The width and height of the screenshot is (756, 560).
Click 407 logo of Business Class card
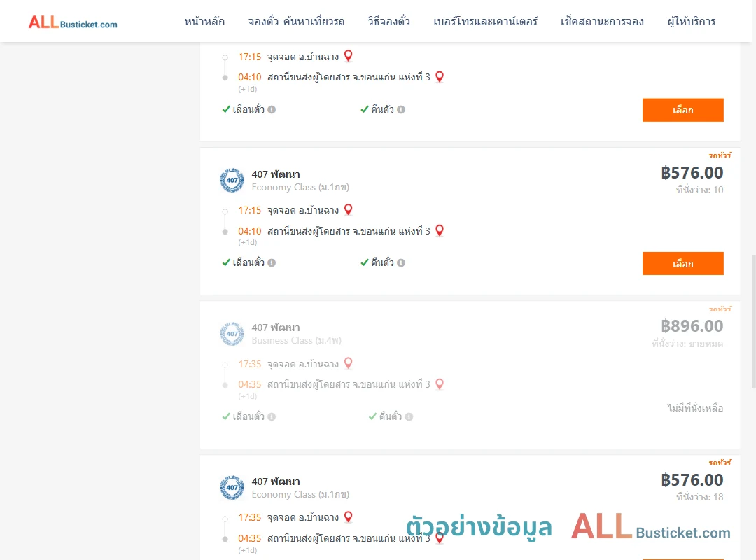[232, 334]
